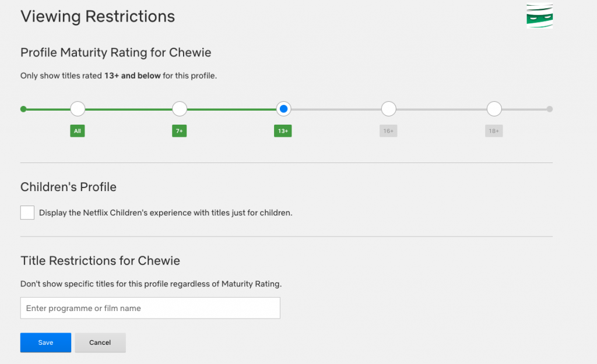The image size is (597, 364).
Task: Click the green All rating badge
Action: point(78,131)
